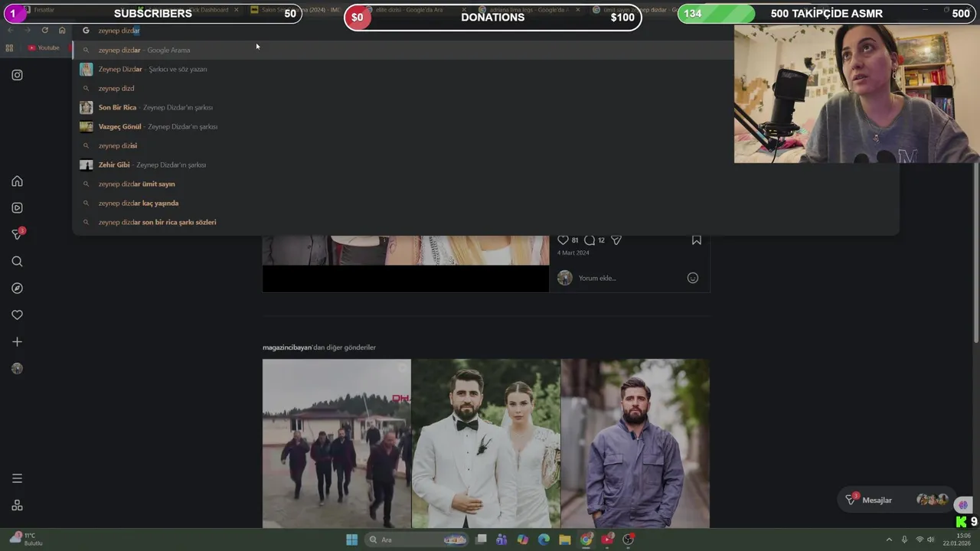Show hidden system tray icons chevron
The image size is (980, 551).
(889, 540)
